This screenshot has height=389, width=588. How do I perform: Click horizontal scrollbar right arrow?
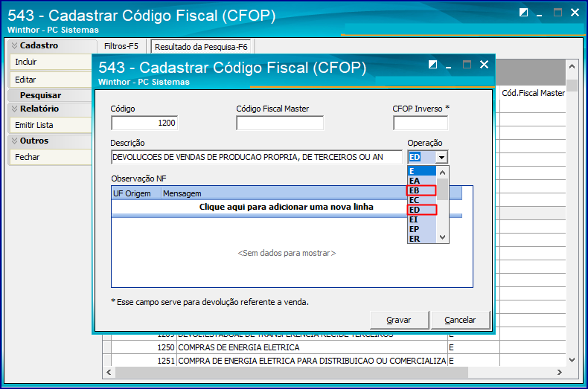tap(560, 372)
